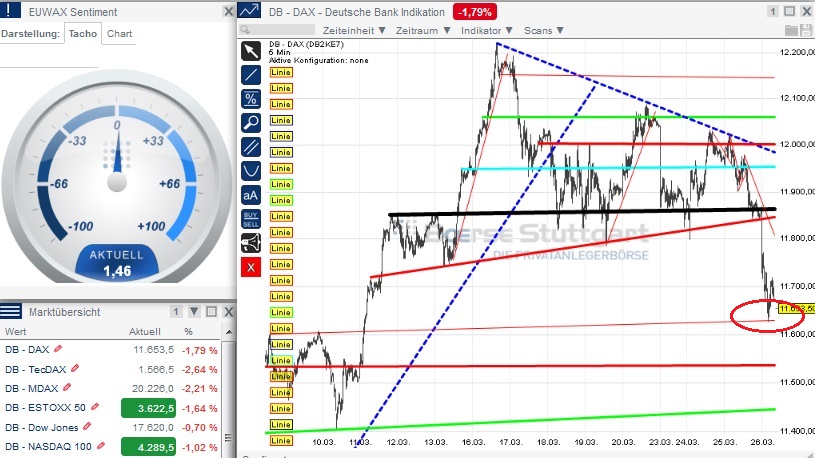
Task: Open the Indikator dropdown
Action: (487, 31)
